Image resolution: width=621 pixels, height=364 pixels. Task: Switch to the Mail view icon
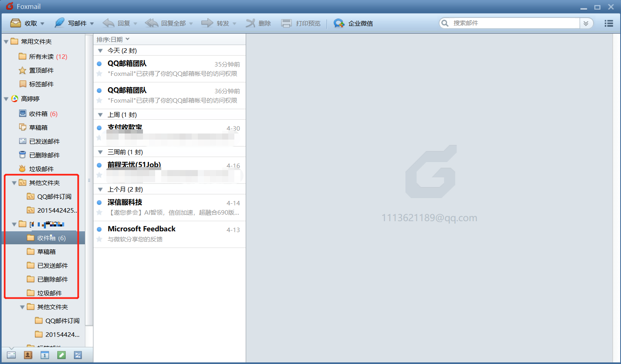coord(11,355)
